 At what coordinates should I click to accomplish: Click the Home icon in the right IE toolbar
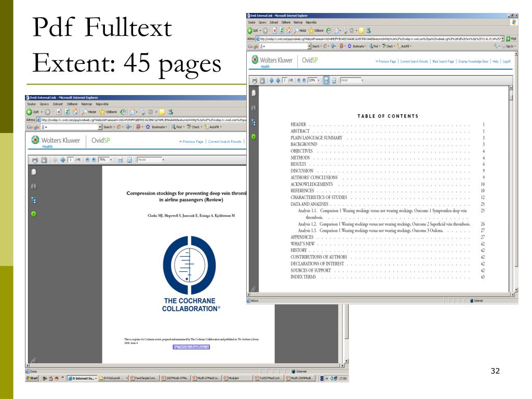point(289,31)
